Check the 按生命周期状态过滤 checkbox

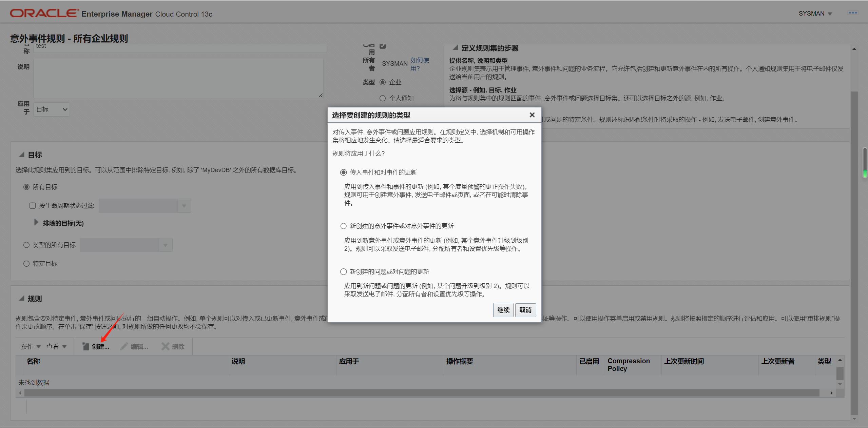tap(33, 206)
